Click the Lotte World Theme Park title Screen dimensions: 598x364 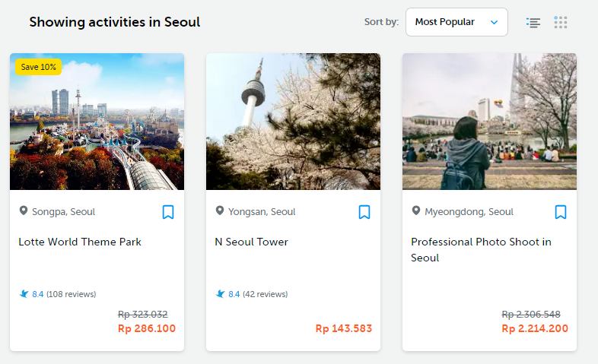(x=80, y=242)
